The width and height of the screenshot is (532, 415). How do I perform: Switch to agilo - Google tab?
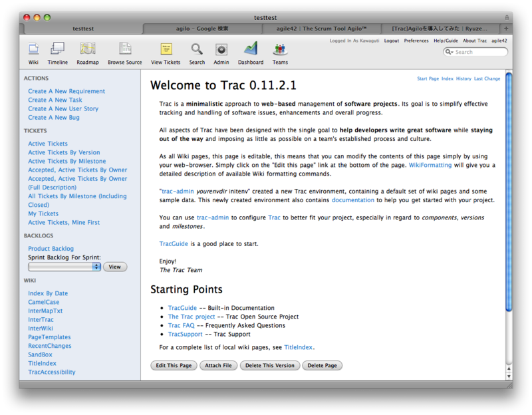tap(202, 29)
